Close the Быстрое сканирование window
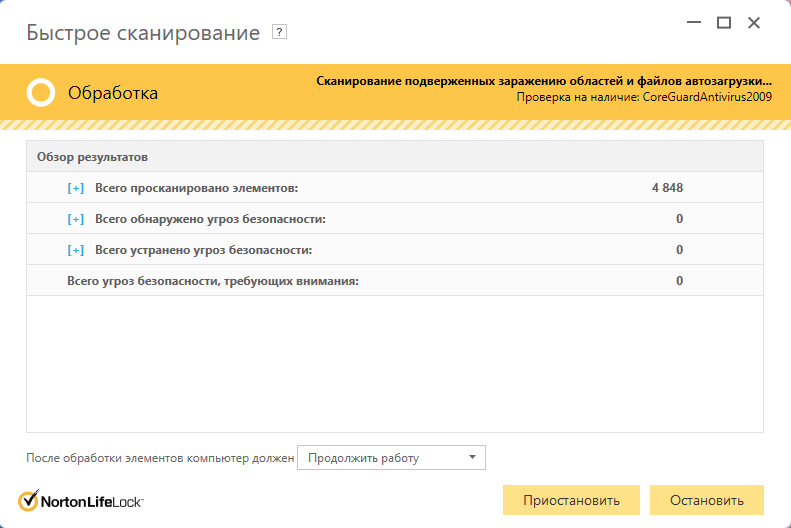The width and height of the screenshot is (791, 528). (x=755, y=23)
